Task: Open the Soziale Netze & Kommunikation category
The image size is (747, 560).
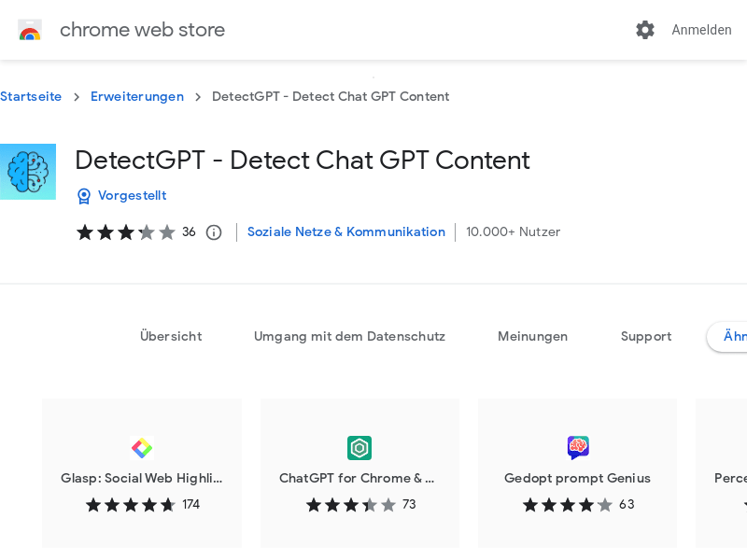Action: point(346,231)
